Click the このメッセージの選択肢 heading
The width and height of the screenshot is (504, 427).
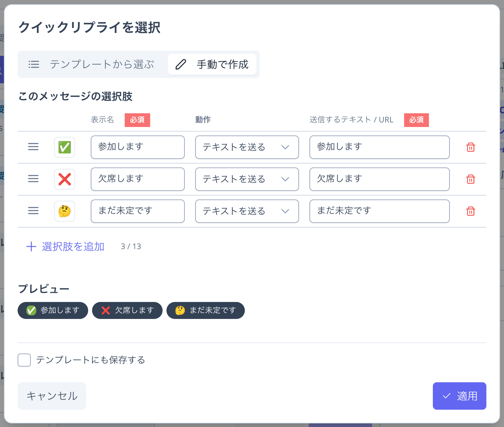75,97
